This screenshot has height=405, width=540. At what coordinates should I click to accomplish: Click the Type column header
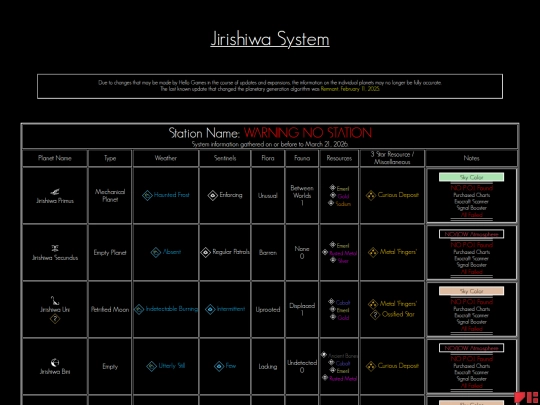[110, 158]
